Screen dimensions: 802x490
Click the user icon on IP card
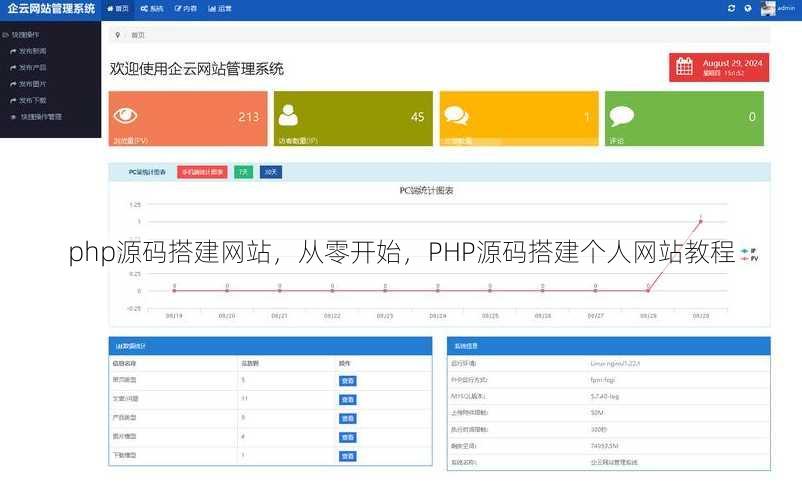click(288, 116)
